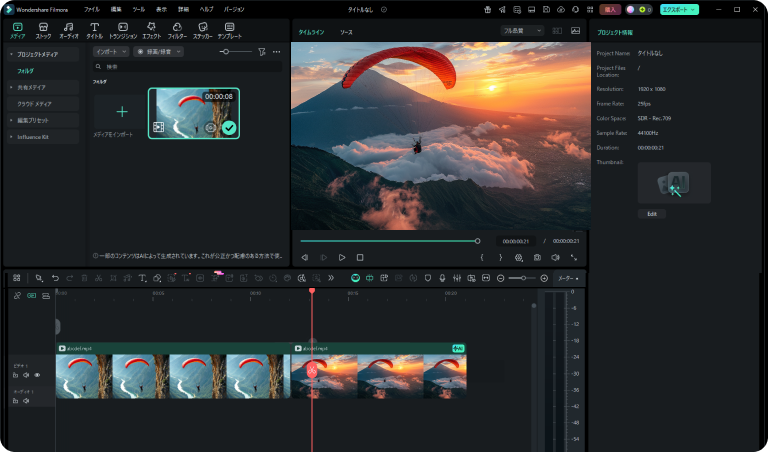Click the double-chevron more tools icon
The width and height of the screenshot is (768, 452).
tap(331, 278)
